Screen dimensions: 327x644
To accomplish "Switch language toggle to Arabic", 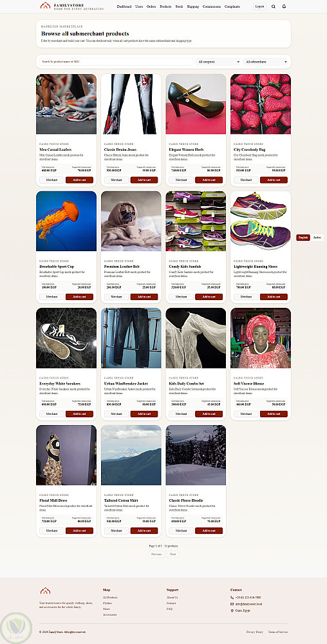I will pos(317,238).
